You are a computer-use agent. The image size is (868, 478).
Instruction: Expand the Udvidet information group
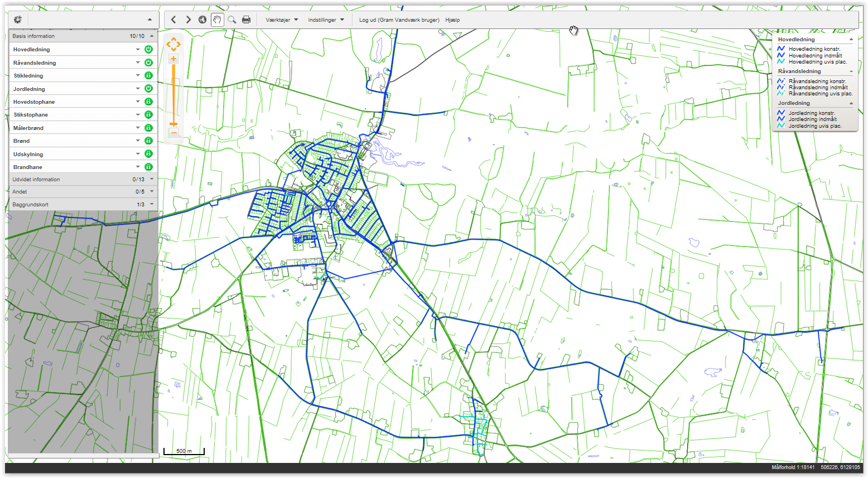152,179
